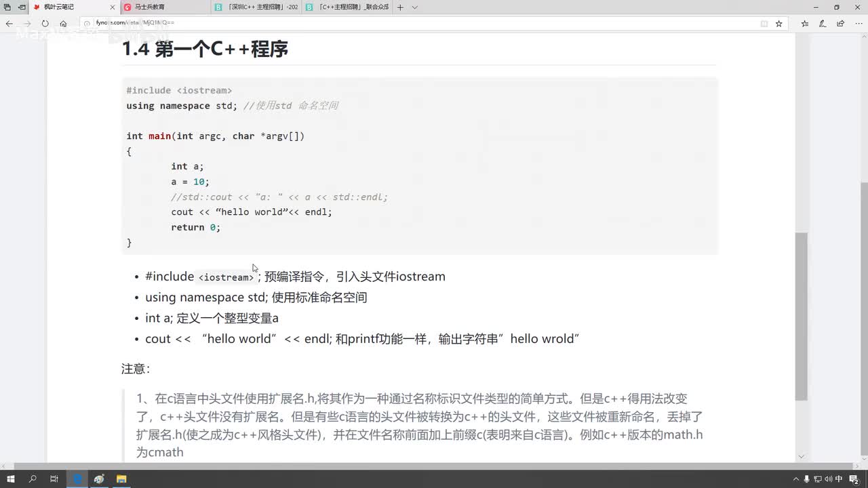The height and width of the screenshot is (488, 868).
Task: Click the 'return 0;' code line
Action: [x=196, y=227]
